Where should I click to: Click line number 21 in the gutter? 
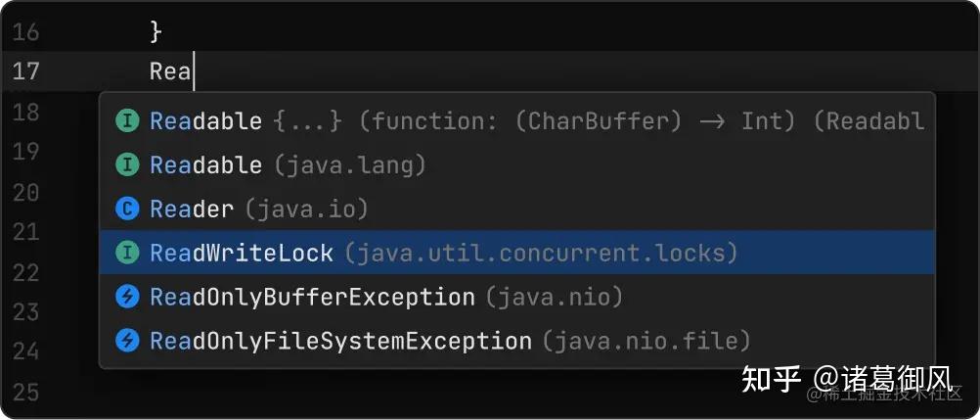pos(26,232)
